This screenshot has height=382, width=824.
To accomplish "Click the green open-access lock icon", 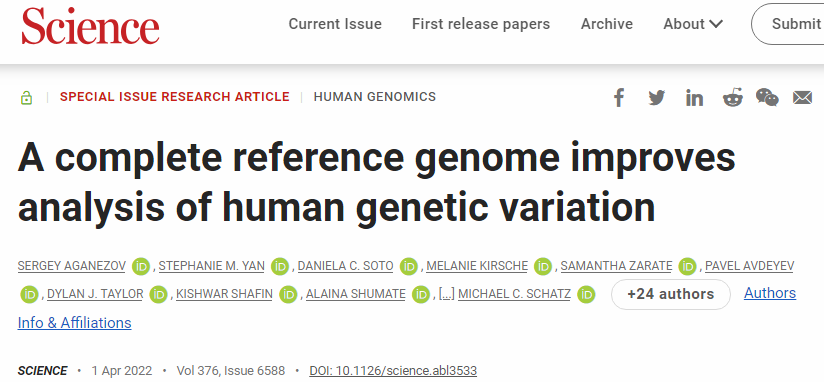I will pos(26,98).
